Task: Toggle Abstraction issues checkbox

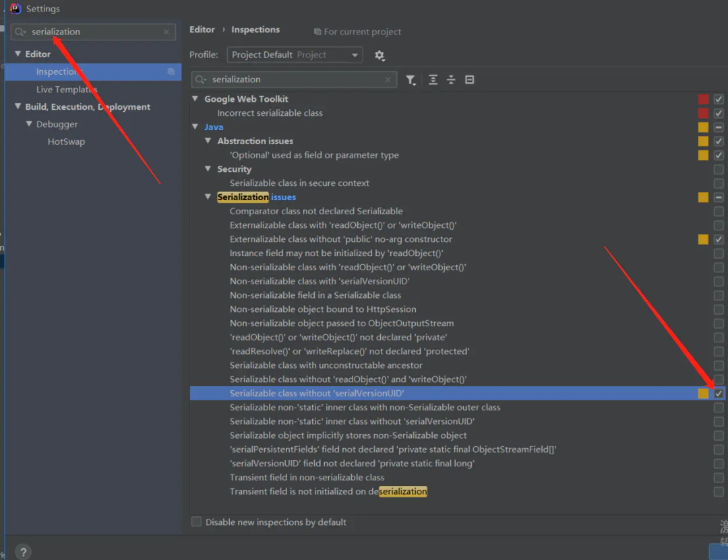Action: (x=719, y=141)
